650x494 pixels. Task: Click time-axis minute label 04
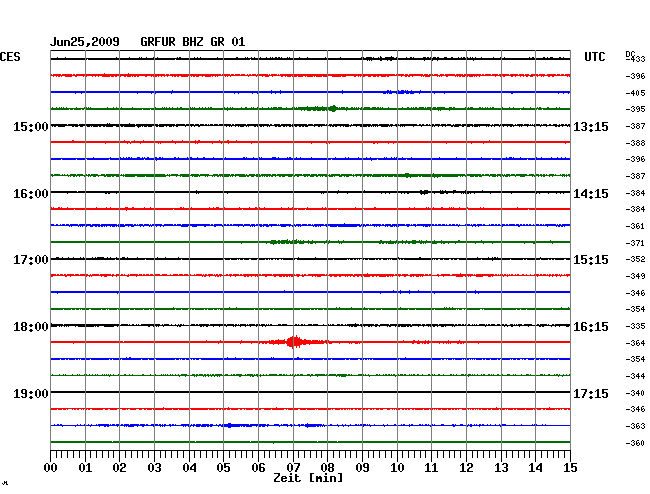pos(189,468)
